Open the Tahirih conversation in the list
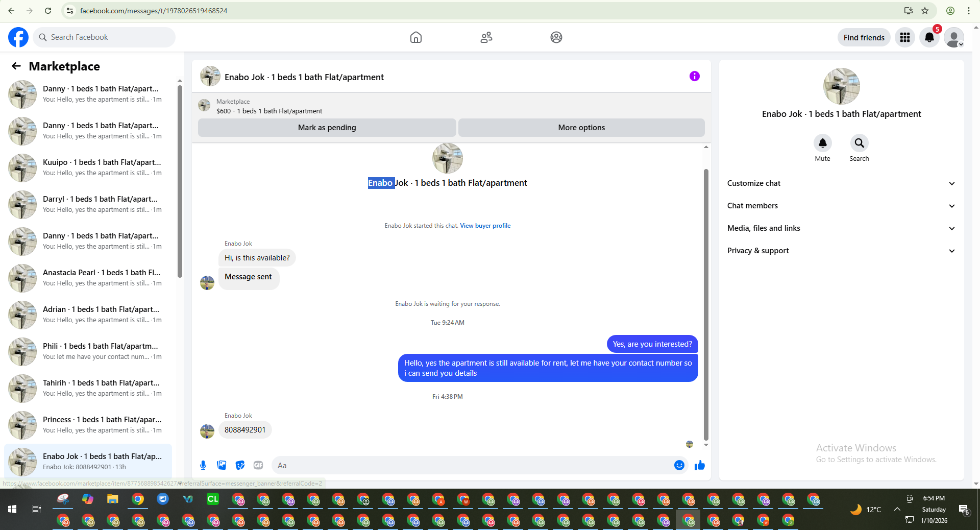This screenshot has height=530, width=980. [x=88, y=388]
